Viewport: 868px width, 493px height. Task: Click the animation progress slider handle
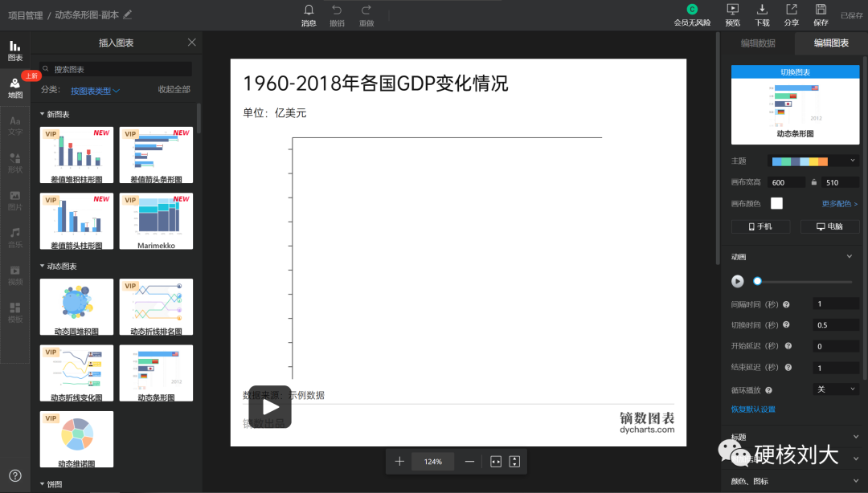pyautogui.click(x=757, y=281)
